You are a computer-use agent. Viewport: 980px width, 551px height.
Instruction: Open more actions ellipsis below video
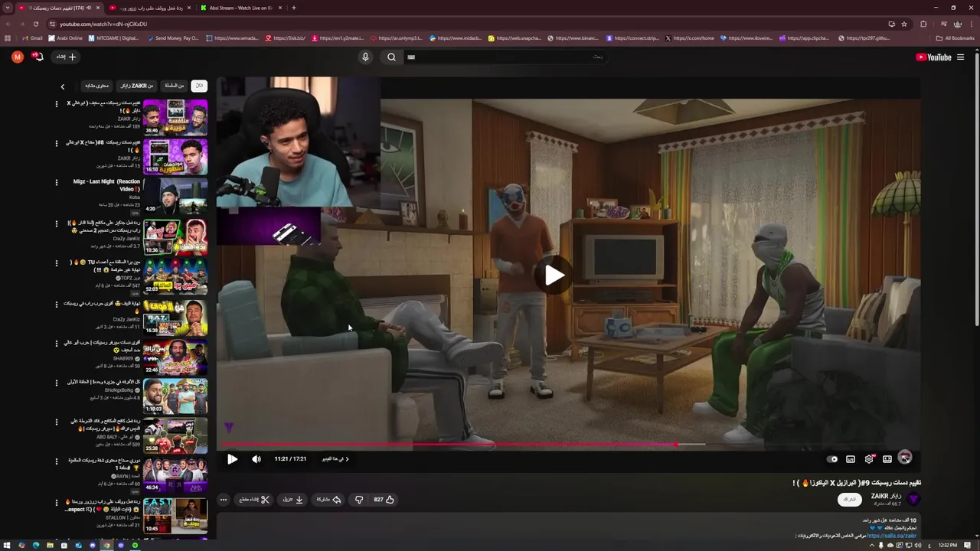tap(224, 500)
